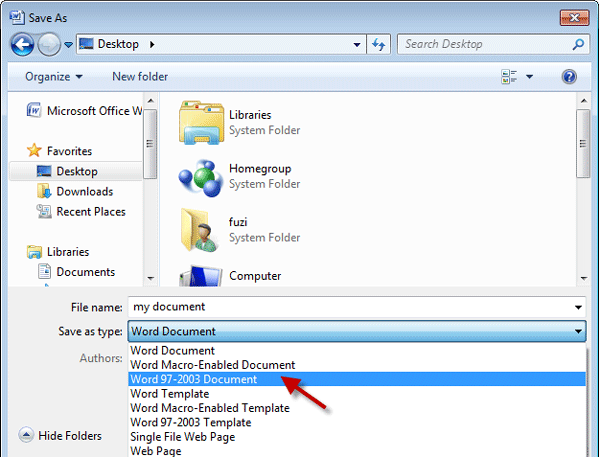The height and width of the screenshot is (457, 600).
Task: Click the file list scroll down arrow
Action: point(584,278)
